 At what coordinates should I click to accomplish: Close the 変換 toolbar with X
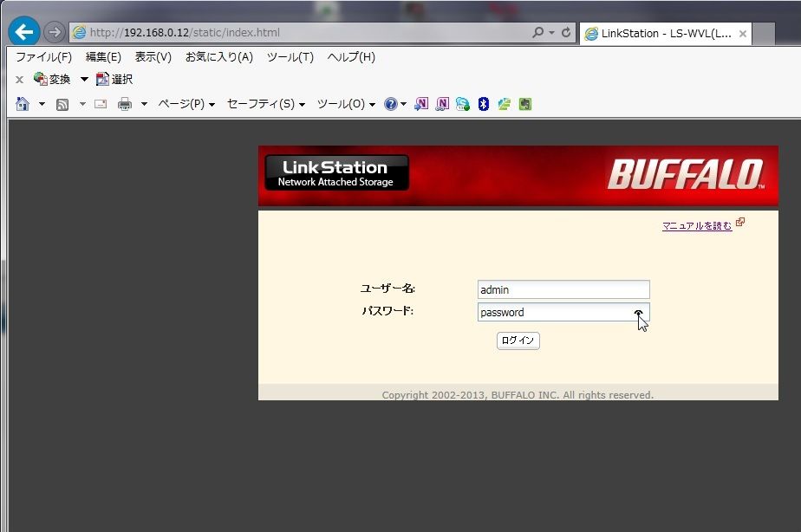coord(19,79)
